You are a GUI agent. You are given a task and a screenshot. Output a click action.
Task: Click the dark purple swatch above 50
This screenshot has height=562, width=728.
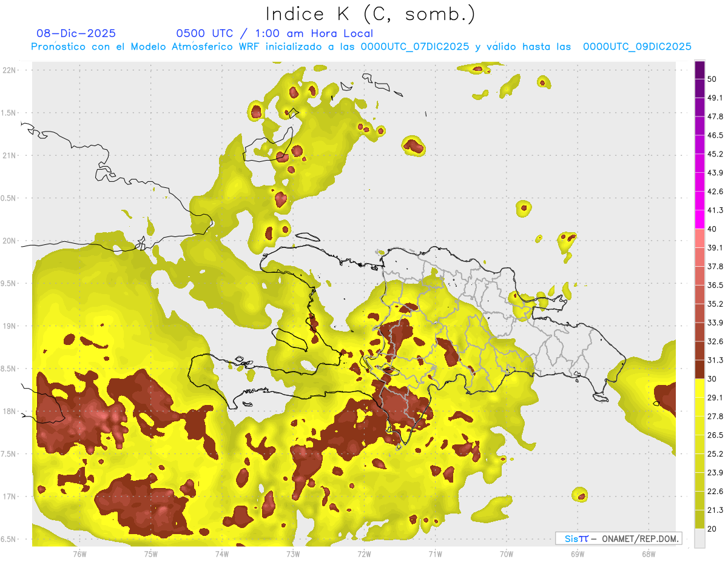click(x=699, y=70)
